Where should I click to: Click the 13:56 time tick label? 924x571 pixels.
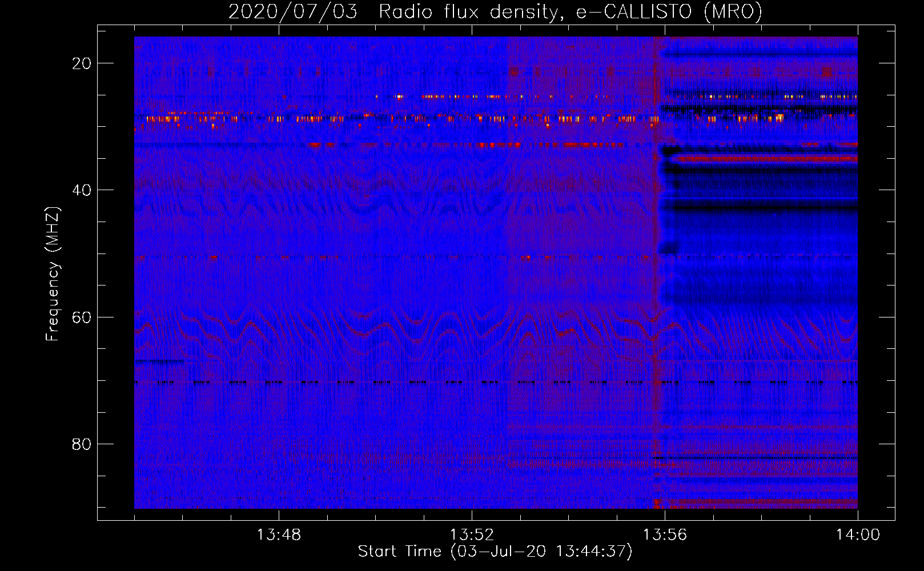(665, 535)
